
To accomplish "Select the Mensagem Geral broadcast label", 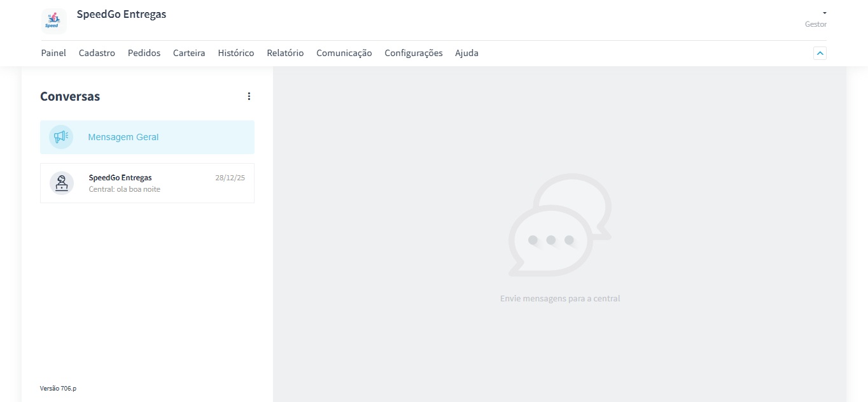I will pyautogui.click(x=123, y=137).
